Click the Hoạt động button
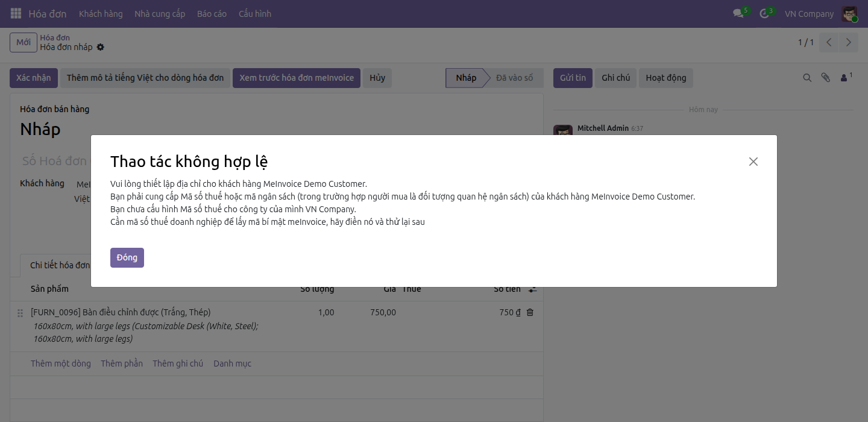This screenshot has width=868, height=422. (x=666, y=78)
